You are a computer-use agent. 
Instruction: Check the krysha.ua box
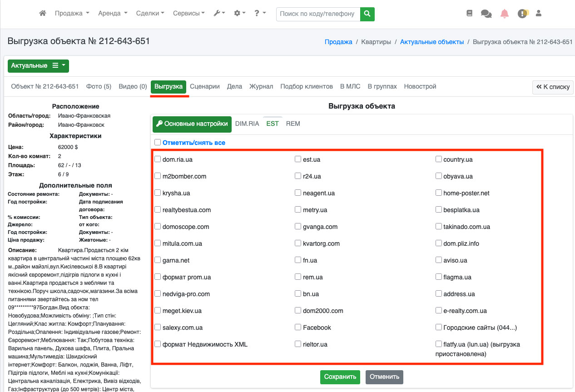[x=158, y=193]
